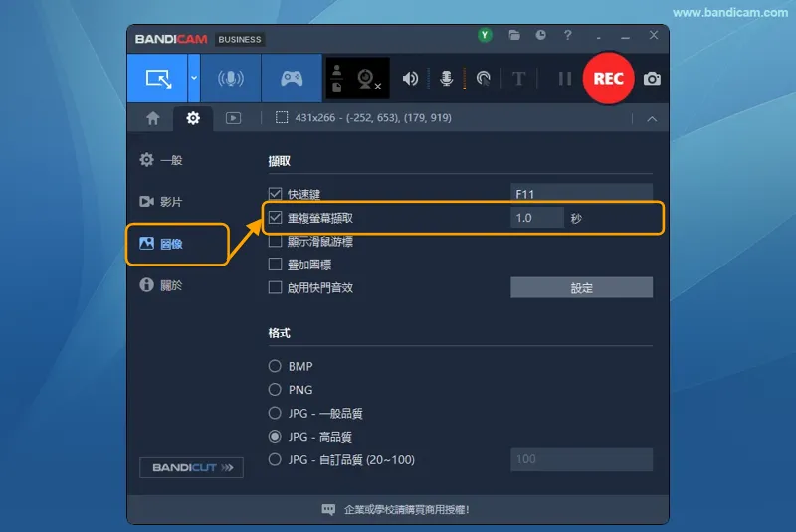Open the scheduled recording clock icon
Image resolution: width=796 pixels, height=532 pixels.
pos(541,35)
